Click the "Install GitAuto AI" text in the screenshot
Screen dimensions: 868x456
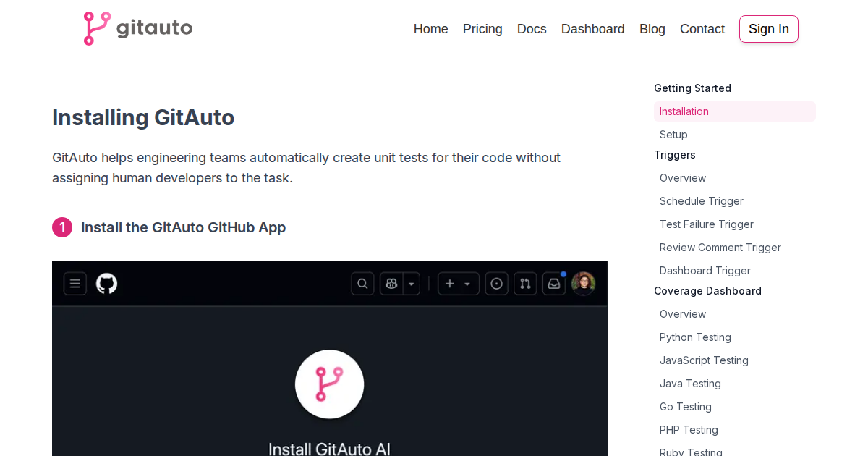click(x=329, y=449)
